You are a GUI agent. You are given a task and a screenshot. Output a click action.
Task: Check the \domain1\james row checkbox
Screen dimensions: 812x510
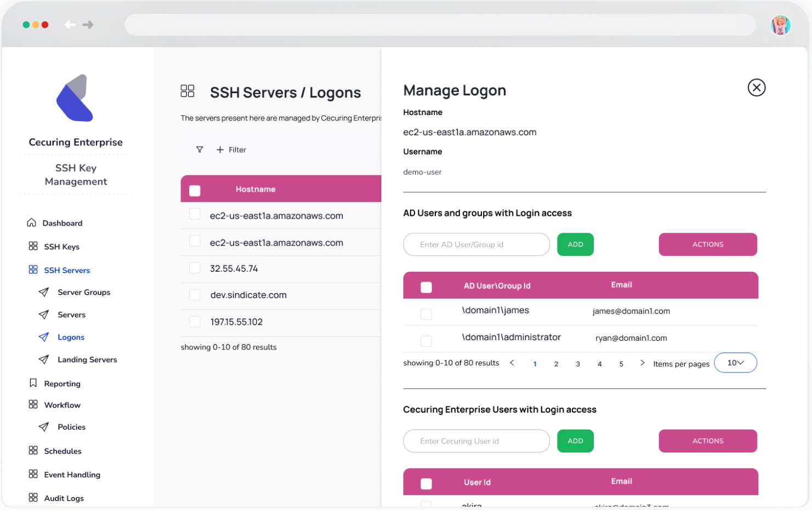(x=426, y=313)
